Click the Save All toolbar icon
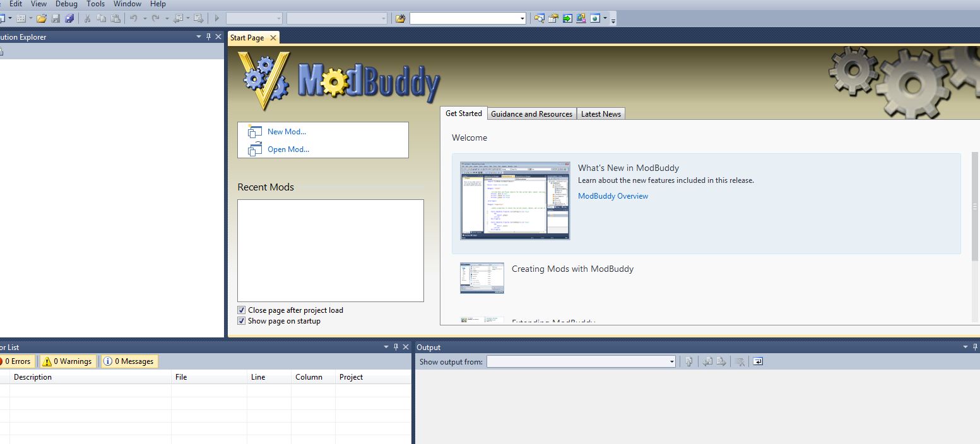 point(69,18)
